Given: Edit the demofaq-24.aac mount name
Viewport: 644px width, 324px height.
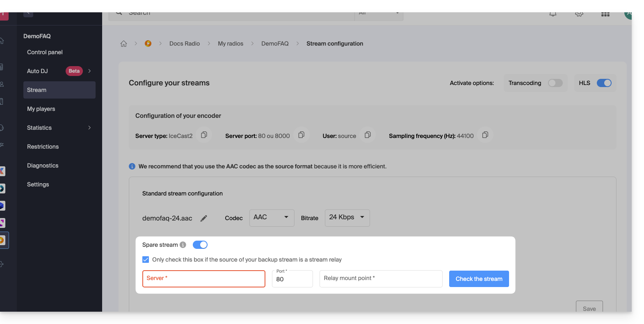Looking at the screenshot, I should click(x=204, y=218).
